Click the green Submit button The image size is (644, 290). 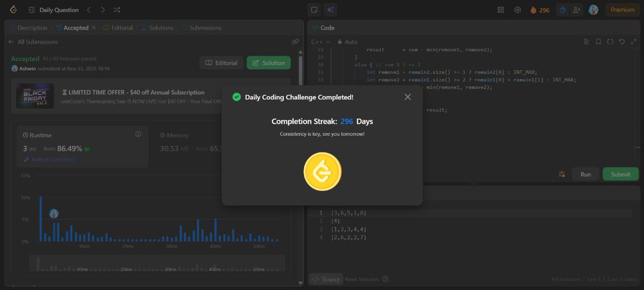pyautogui.click(x=620, y=174)
